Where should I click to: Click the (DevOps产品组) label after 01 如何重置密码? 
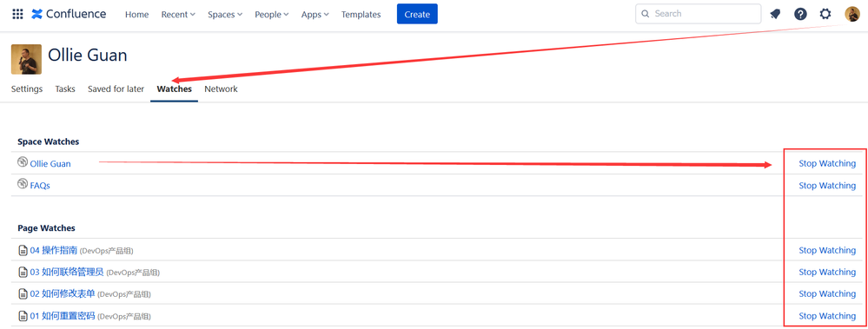124,317
